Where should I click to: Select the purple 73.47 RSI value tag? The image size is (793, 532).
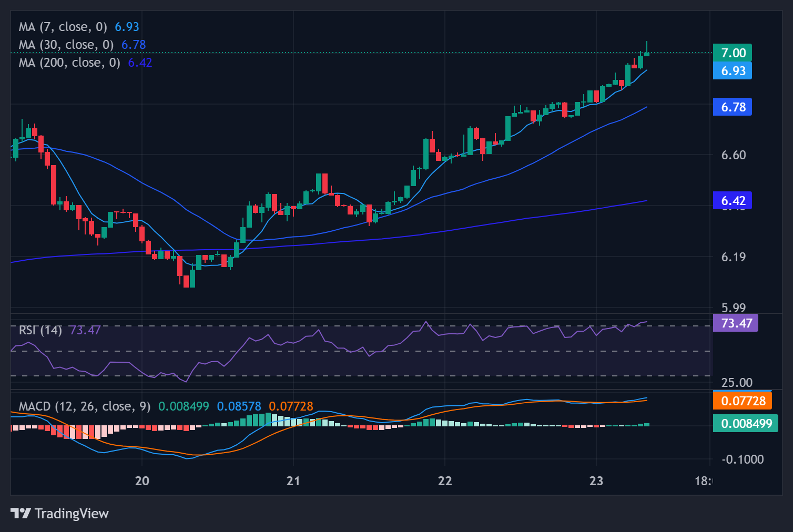[x=736, y=323]
